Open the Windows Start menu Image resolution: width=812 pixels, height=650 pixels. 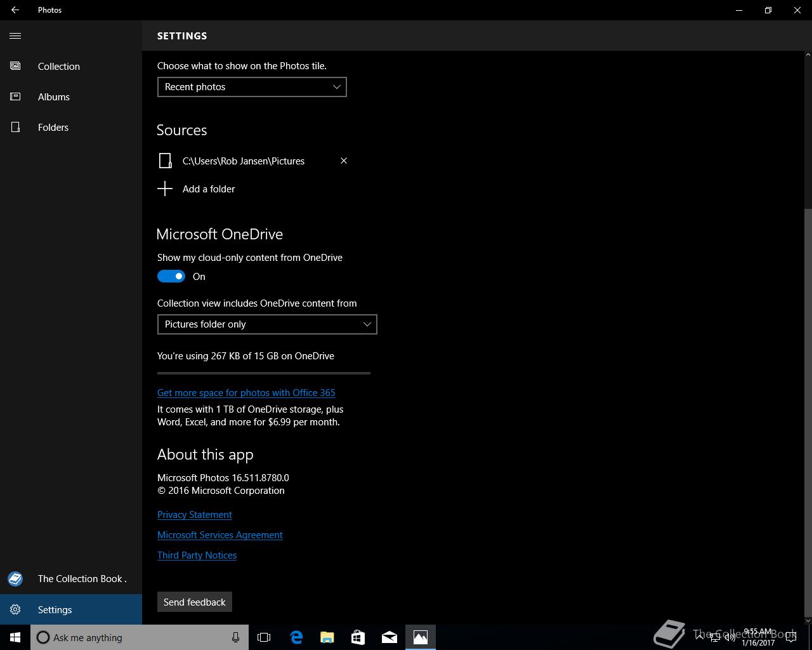15,637
